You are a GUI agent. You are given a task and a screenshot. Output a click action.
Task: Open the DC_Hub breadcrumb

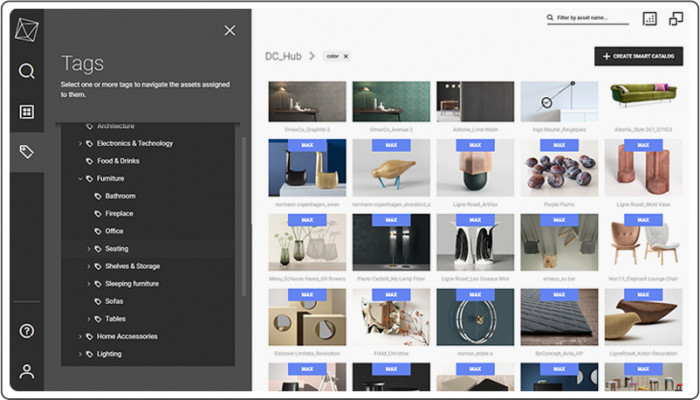[283, 56]
